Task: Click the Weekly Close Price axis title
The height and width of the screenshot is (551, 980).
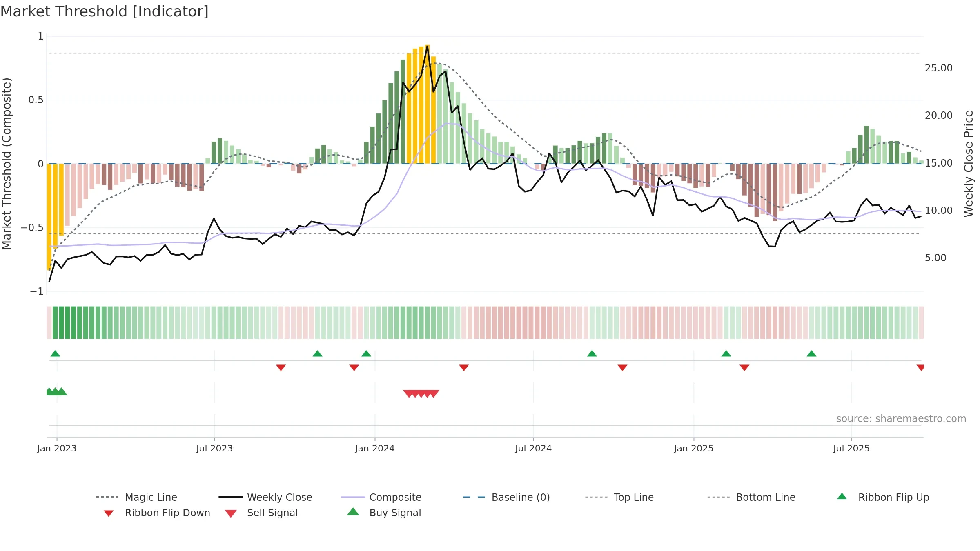Action: click(x=969, y=164)
